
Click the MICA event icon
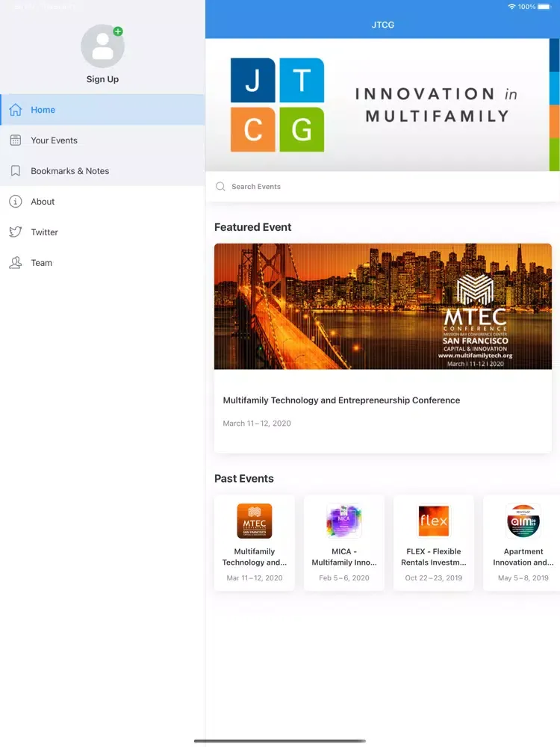click(x=343, y=521)
